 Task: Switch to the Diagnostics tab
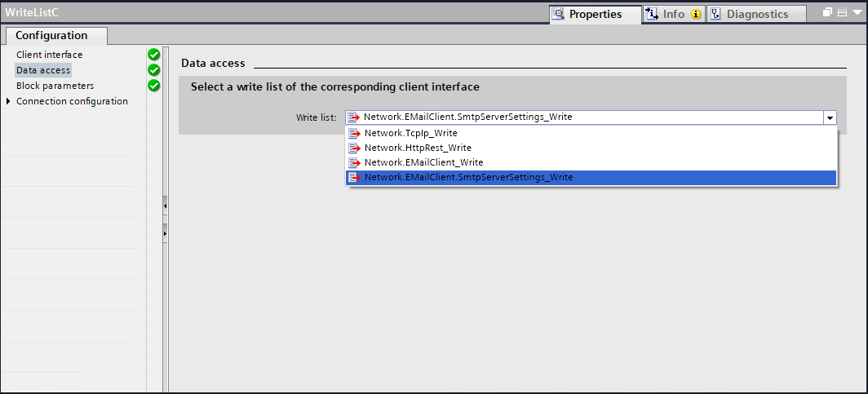click(x=757, y=14)
